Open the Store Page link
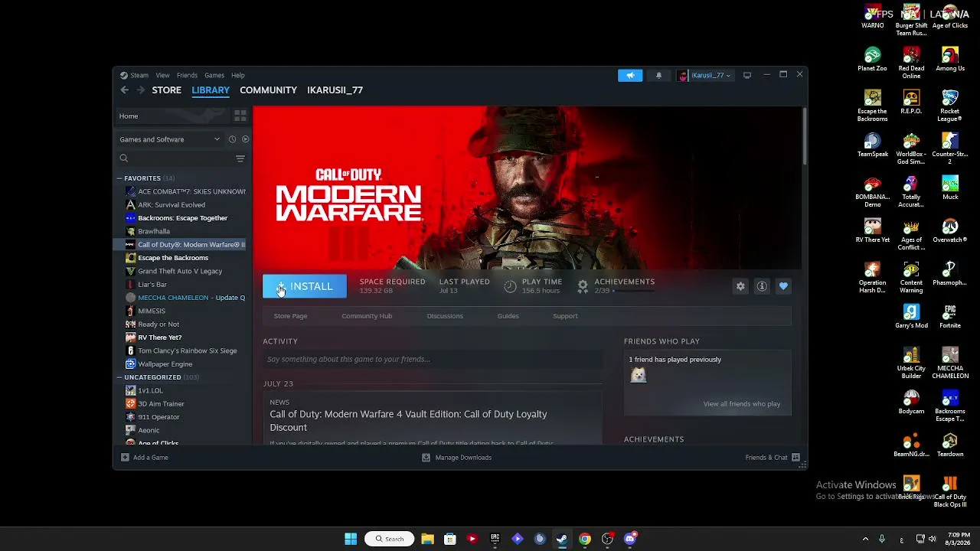980x551 pixels. (290, 316)
